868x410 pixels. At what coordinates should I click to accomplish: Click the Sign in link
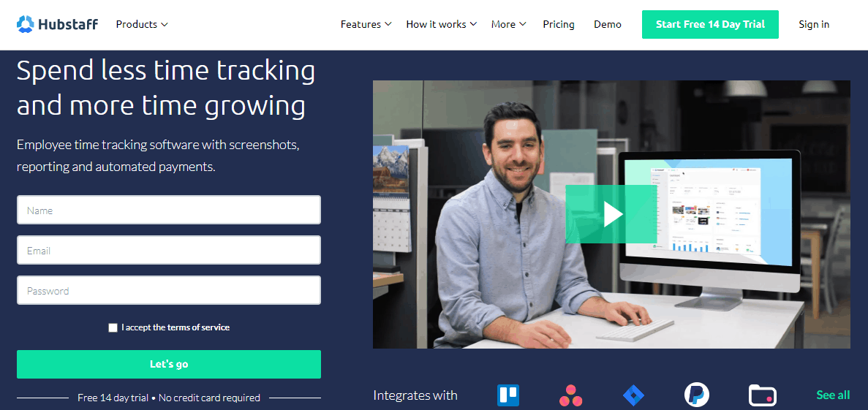point(814,24)
